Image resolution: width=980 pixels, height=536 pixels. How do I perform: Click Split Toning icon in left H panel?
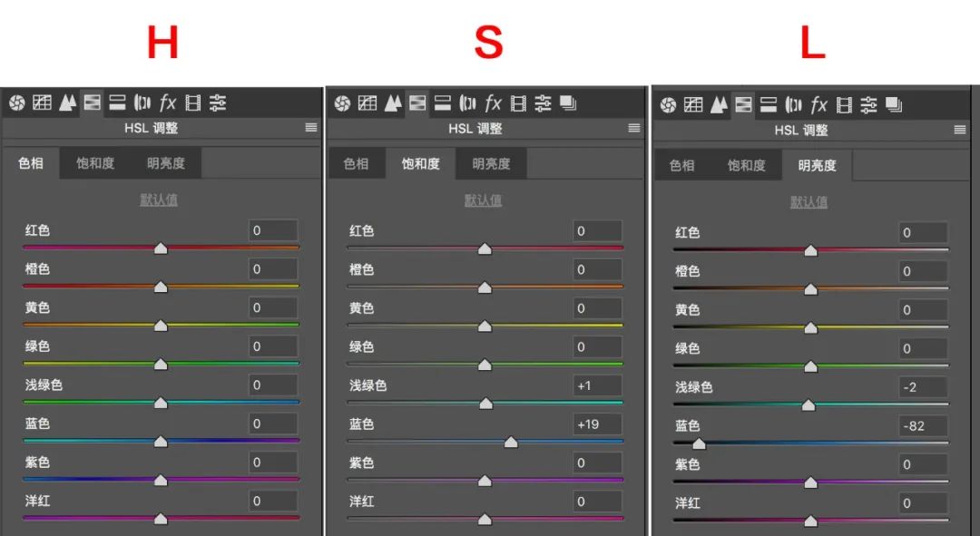[x=117, y=102]
